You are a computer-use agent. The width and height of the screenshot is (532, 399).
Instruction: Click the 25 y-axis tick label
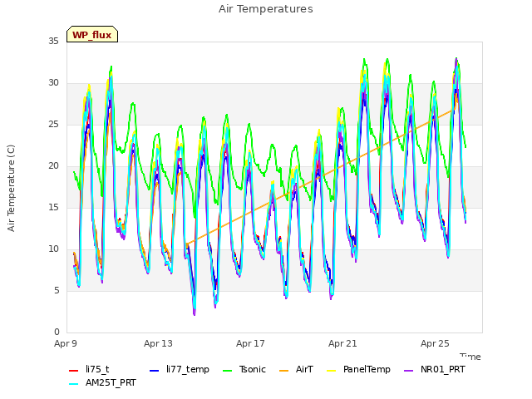53,125
